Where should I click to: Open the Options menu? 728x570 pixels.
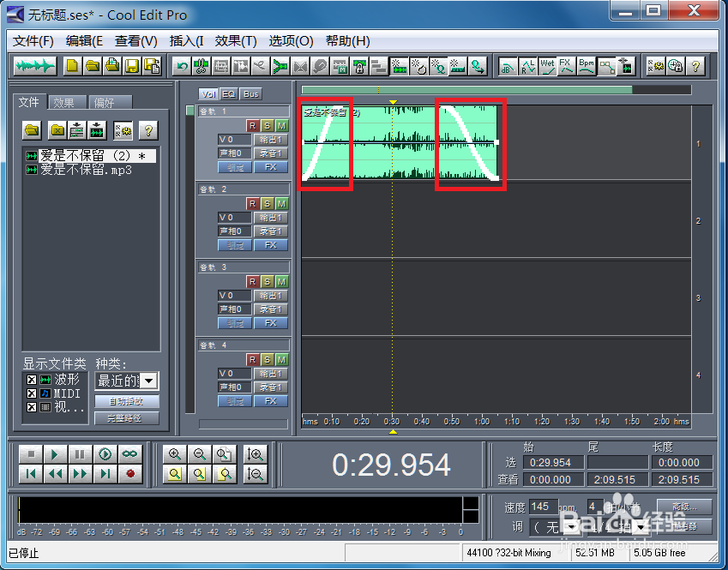click(291, 41)
